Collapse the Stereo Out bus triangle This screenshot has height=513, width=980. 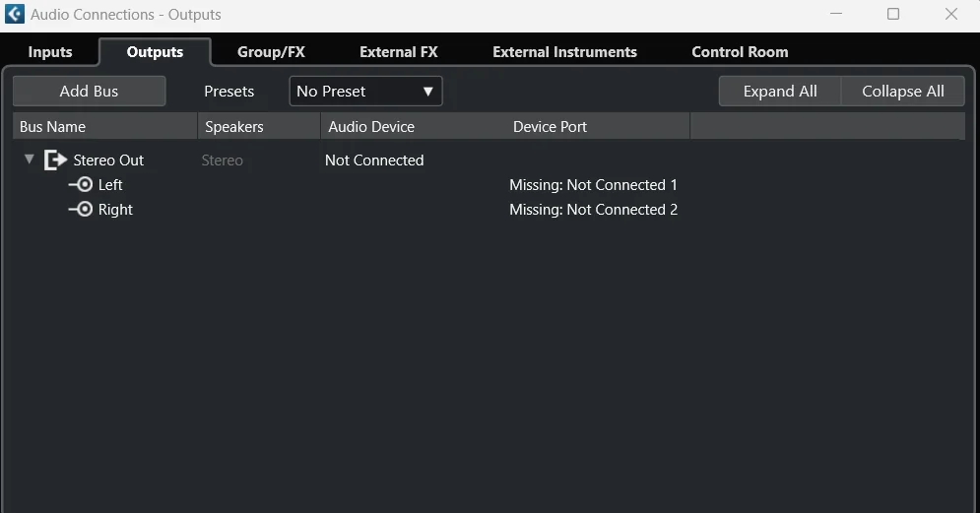pyautogui.click(x=29, y=160)
